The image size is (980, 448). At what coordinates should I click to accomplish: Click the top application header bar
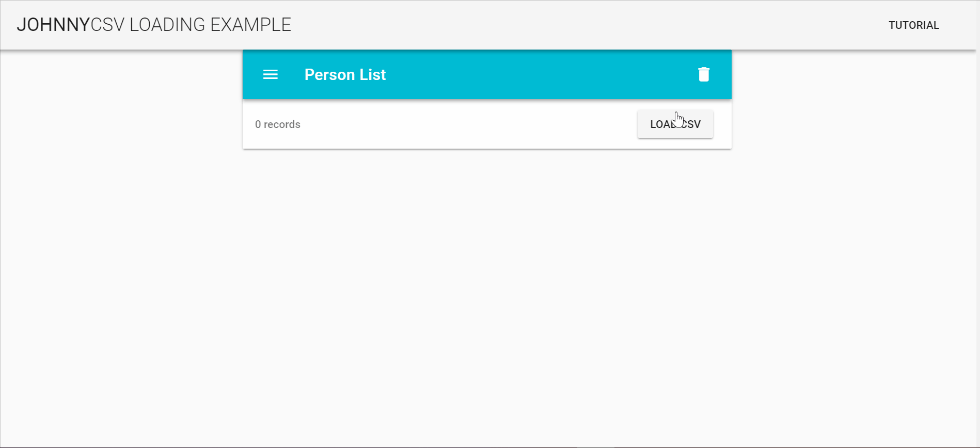[490, 25]
